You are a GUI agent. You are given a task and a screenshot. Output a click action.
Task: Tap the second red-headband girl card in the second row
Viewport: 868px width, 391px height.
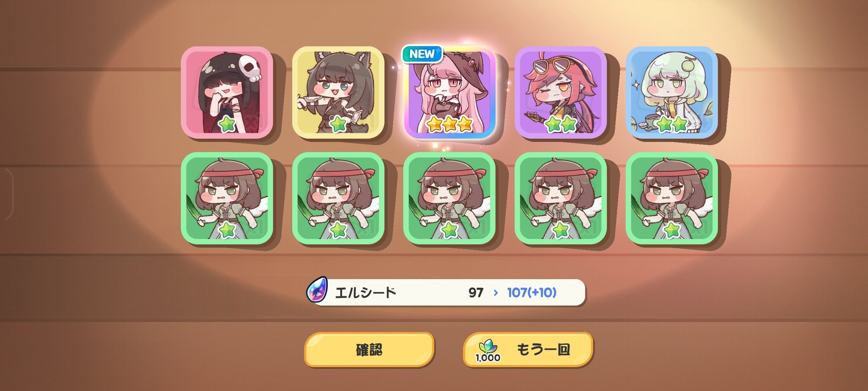click(338, 198)
